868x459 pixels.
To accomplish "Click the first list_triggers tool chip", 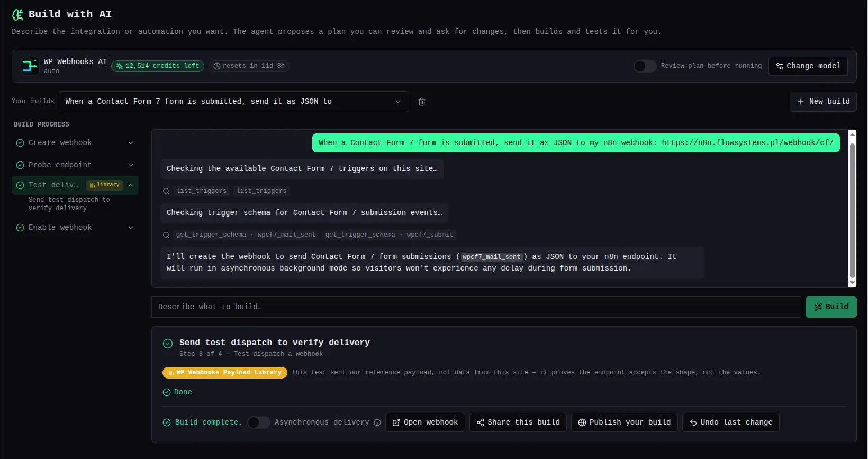I will coord(202,191).
